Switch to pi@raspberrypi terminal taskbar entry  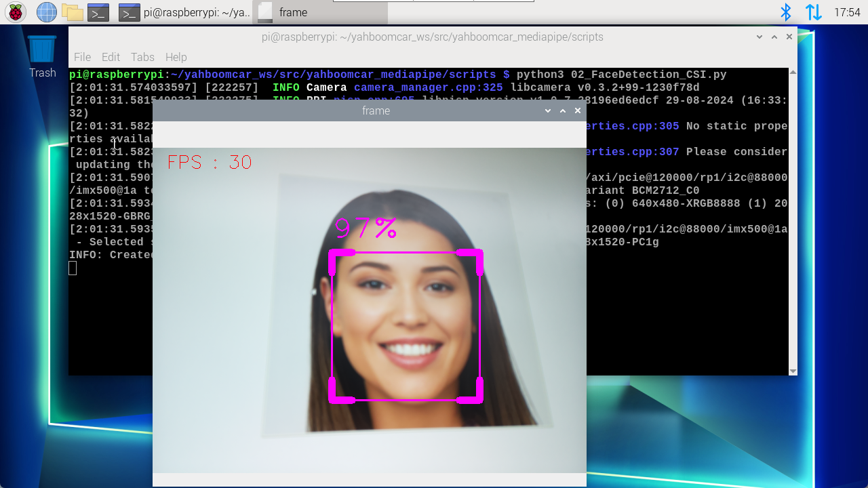tap(184, 12)
